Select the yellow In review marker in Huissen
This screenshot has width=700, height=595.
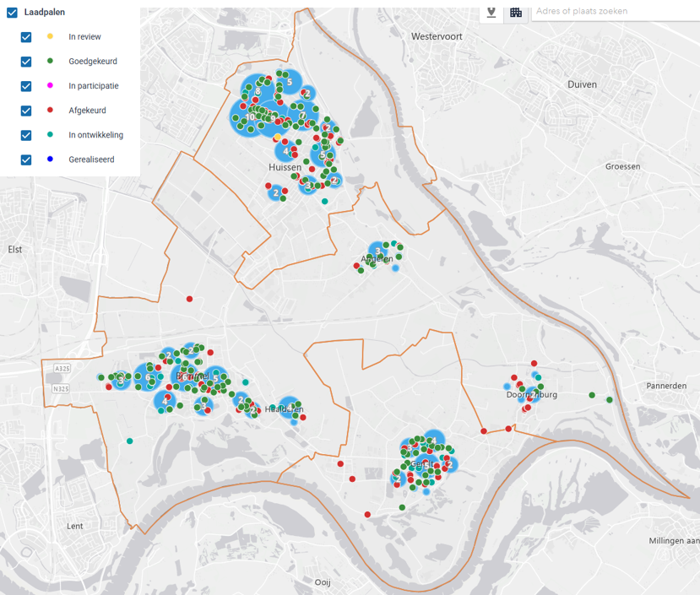coord(278,138)
